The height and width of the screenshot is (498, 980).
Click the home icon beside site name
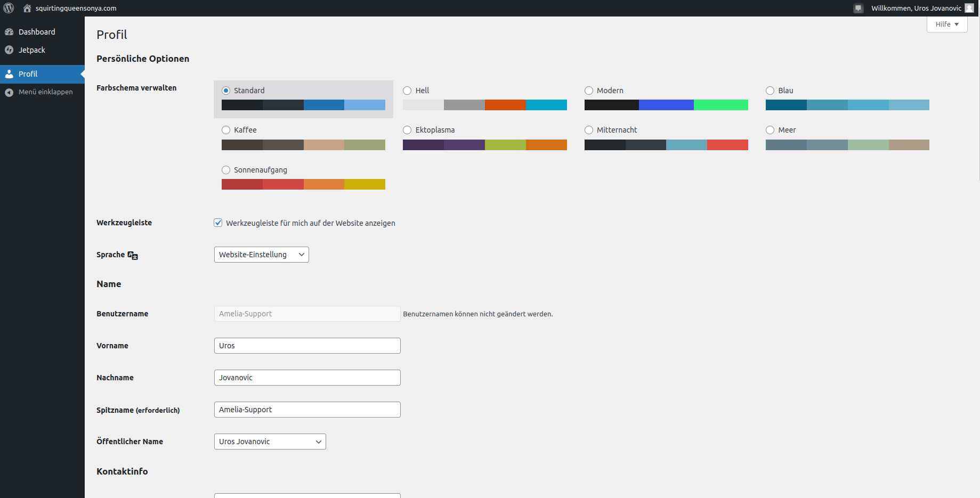point(27,8)
